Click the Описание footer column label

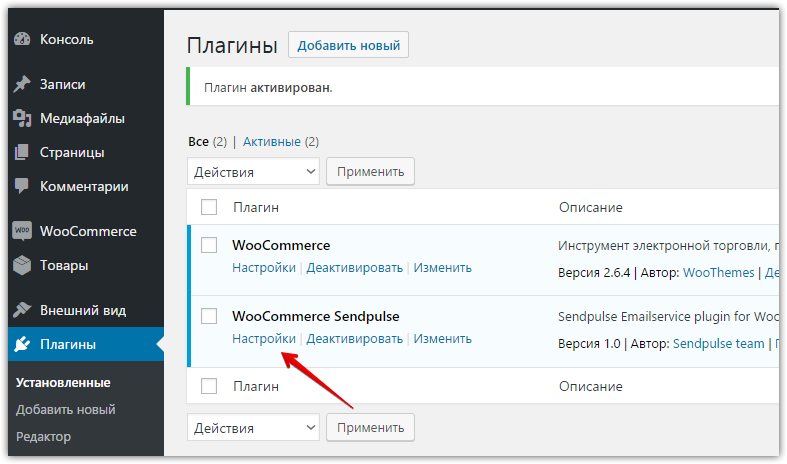point(591,386)
